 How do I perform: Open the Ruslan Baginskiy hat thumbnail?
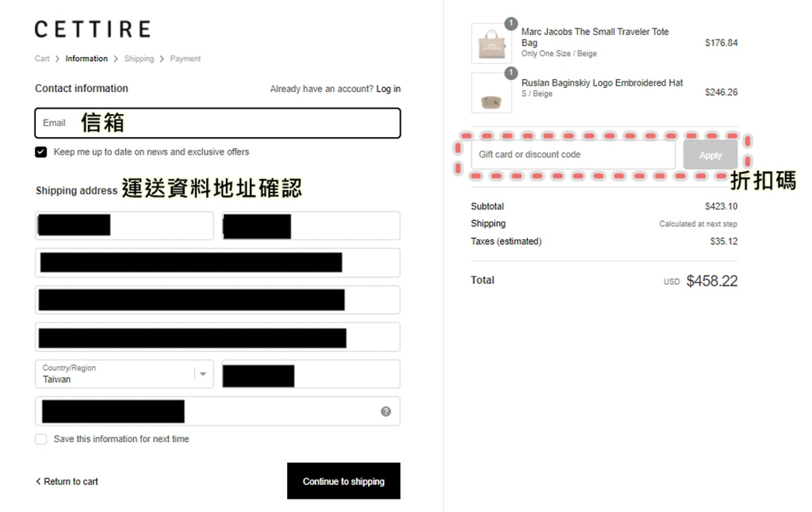pos(492,93)
